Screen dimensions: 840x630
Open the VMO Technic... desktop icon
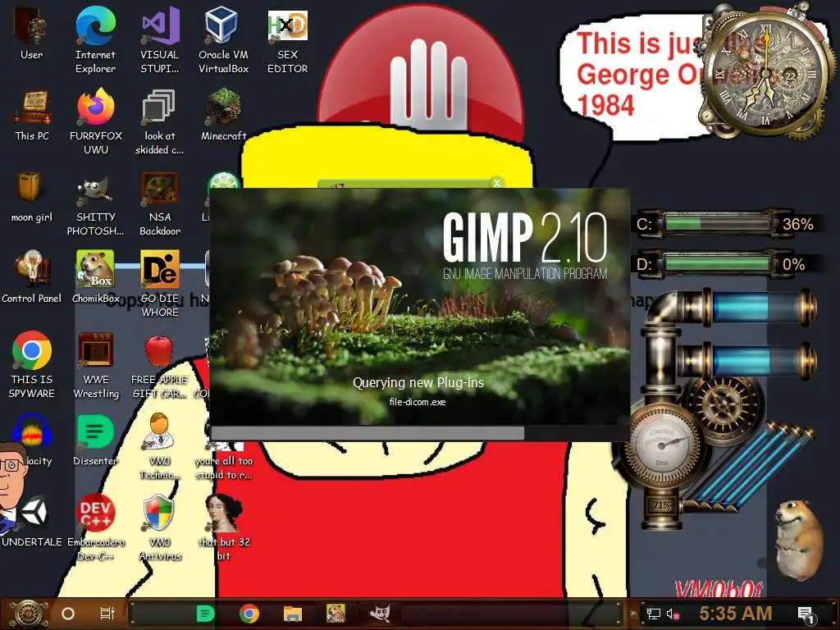point(160,446)
